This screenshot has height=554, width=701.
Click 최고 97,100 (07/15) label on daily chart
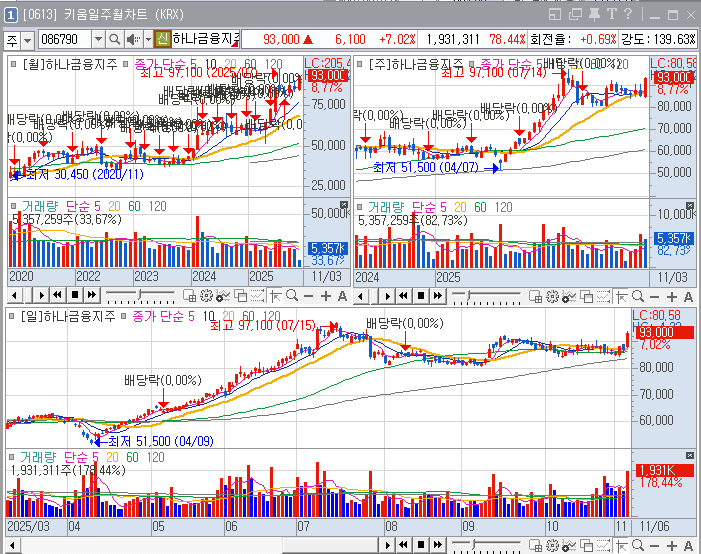click(263, 325)
